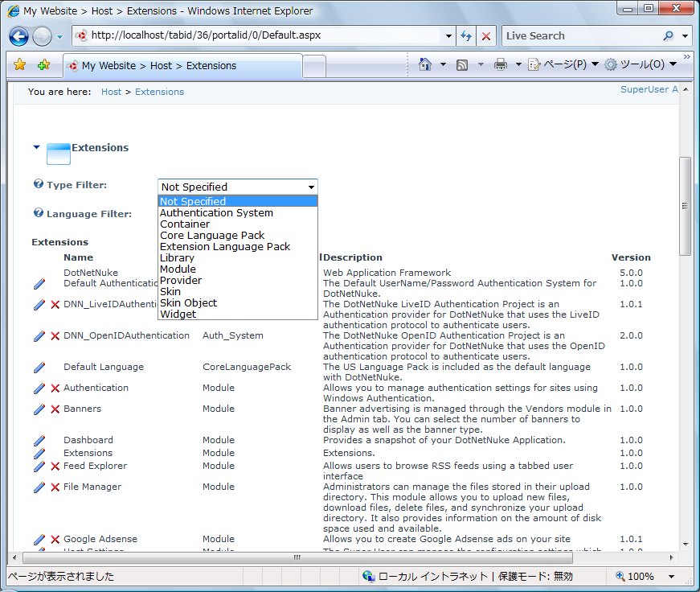The height and width of the screenshot is (592, 700).
Task: Delete the Google Adsense module
Action: pos(55,540)
